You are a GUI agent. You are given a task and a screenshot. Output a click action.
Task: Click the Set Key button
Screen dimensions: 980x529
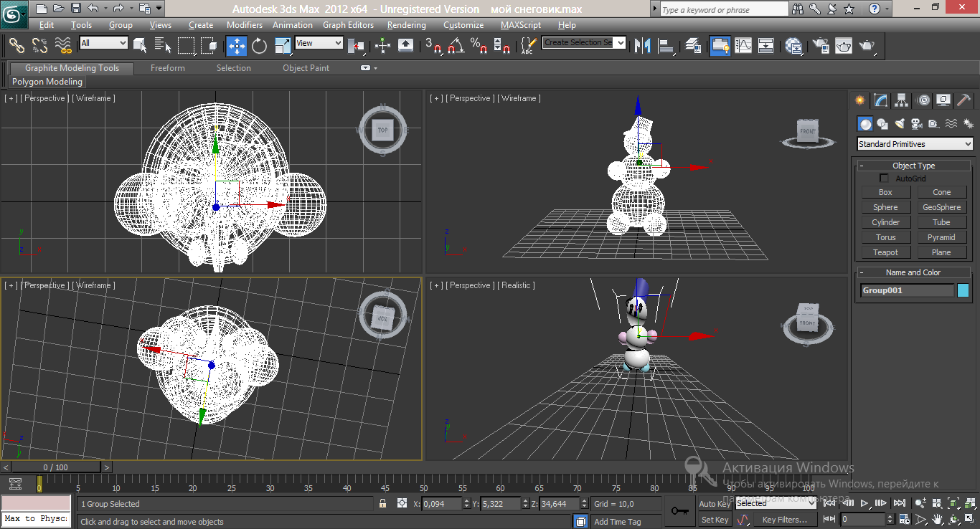715,520
